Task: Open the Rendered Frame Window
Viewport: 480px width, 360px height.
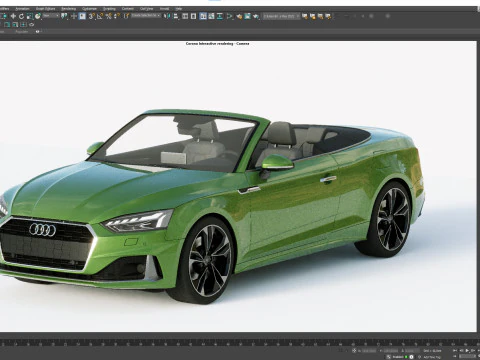Action: (x=247, y=16)
